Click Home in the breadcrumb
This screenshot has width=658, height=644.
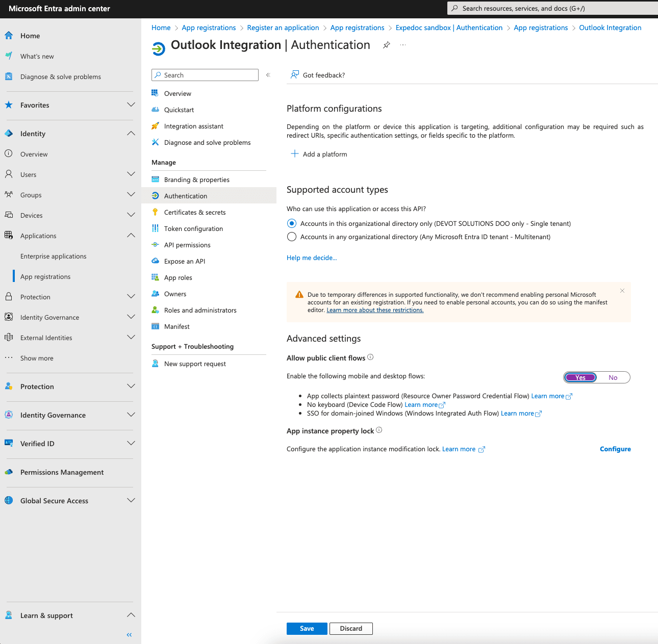pyautogui.click(x=161, y=28)
